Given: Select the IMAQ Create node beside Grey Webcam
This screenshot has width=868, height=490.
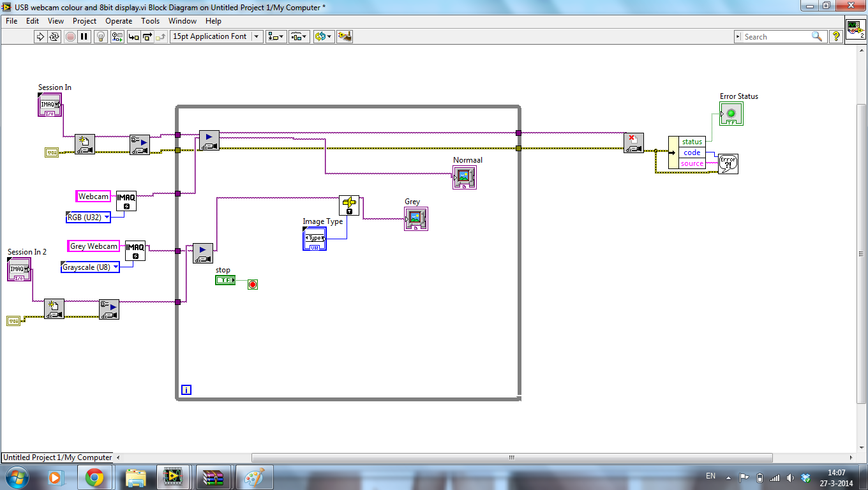Looking at the screenshot, I should coord(135,251).
